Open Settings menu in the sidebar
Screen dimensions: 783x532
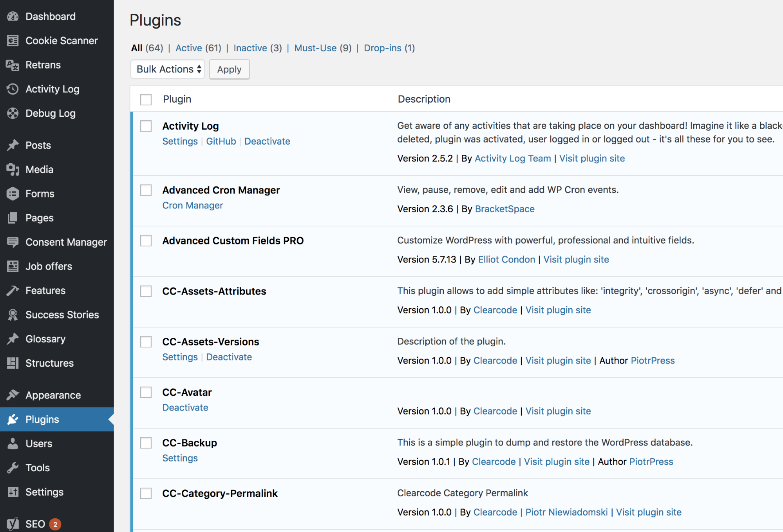coord(44,492)
